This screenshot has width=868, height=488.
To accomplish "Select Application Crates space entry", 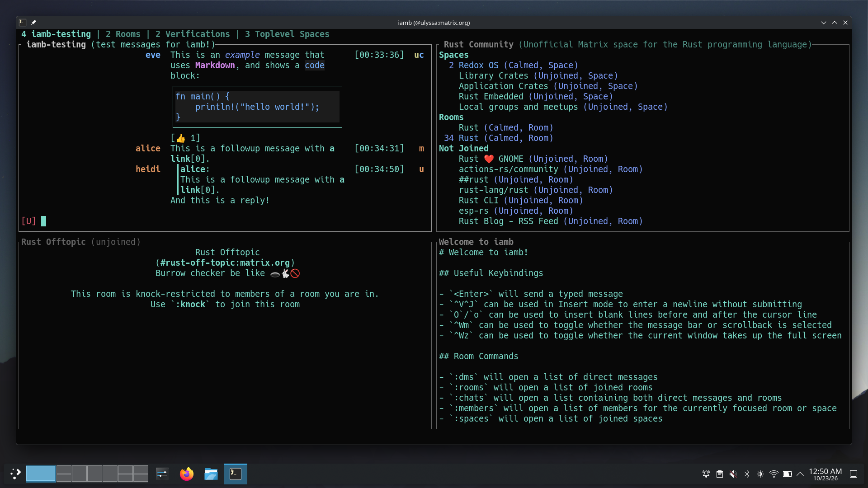I will tap(548, 86).
